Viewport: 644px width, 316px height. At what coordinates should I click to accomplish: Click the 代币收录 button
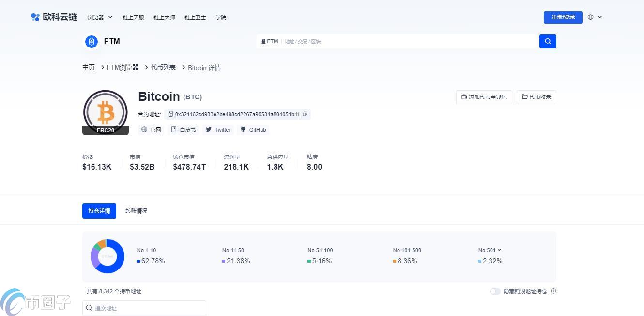537,97
